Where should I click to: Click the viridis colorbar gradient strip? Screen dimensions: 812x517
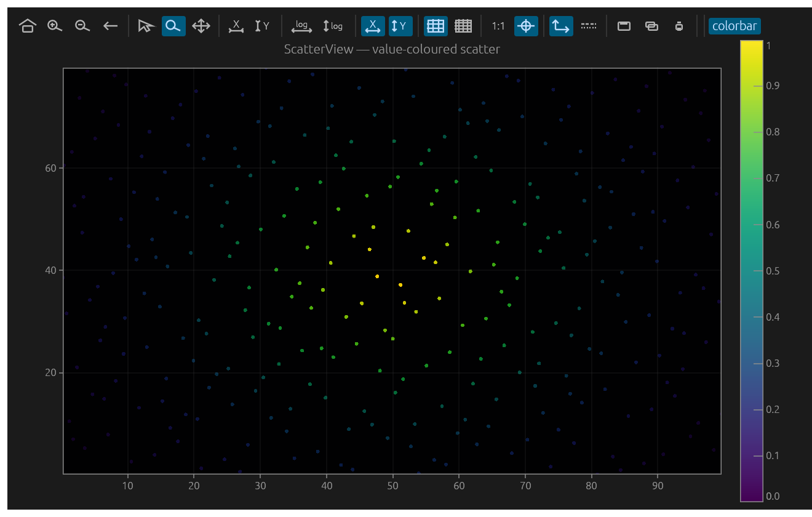coord(752,271)
